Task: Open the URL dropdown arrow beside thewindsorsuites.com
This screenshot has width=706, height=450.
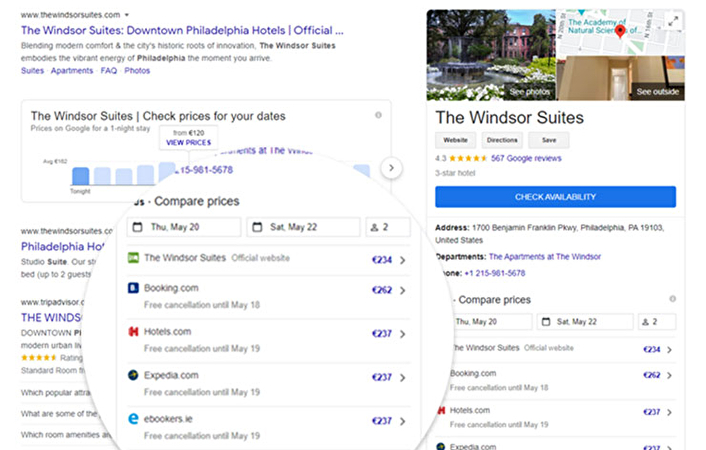Action: (x=127, y=15)
